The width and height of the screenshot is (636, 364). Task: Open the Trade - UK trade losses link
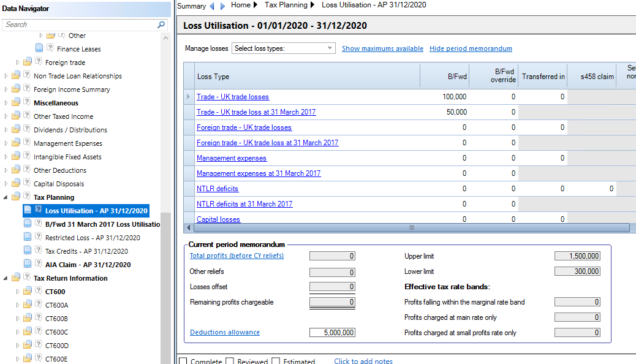[x=233, y=97]
